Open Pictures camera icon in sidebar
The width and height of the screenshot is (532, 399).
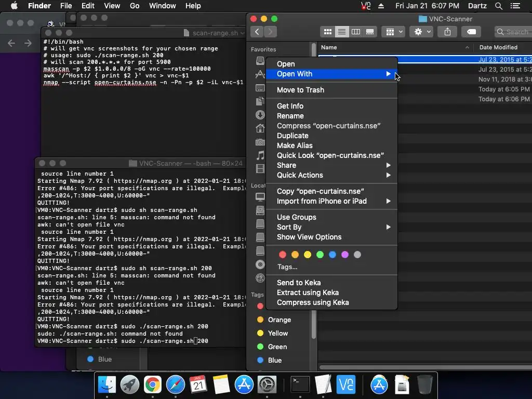(260, 142)
